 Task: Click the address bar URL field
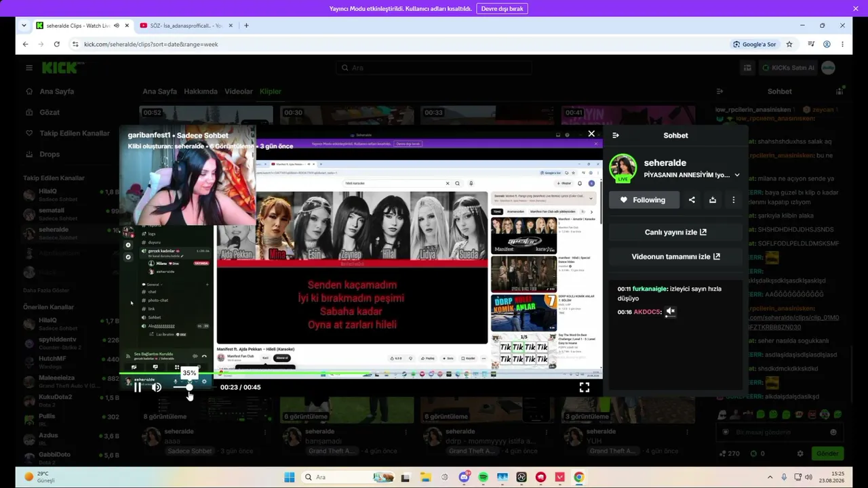[400, 44]
